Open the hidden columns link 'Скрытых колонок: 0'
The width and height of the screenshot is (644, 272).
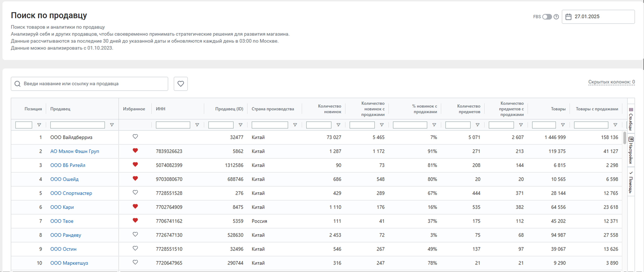[611, 82]
